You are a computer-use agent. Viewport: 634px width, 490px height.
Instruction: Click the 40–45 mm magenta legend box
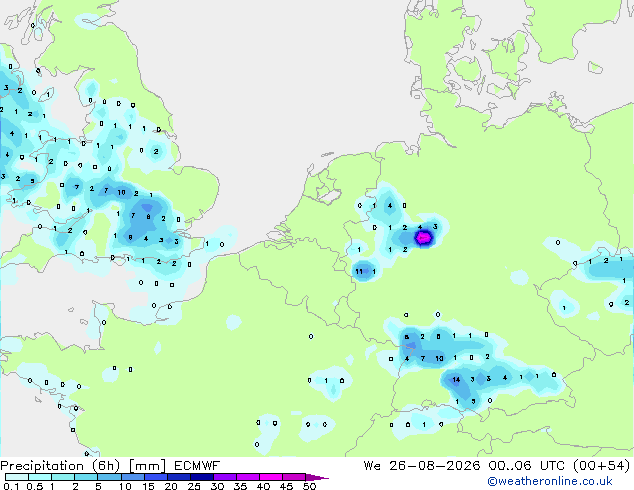pos(271,477)
